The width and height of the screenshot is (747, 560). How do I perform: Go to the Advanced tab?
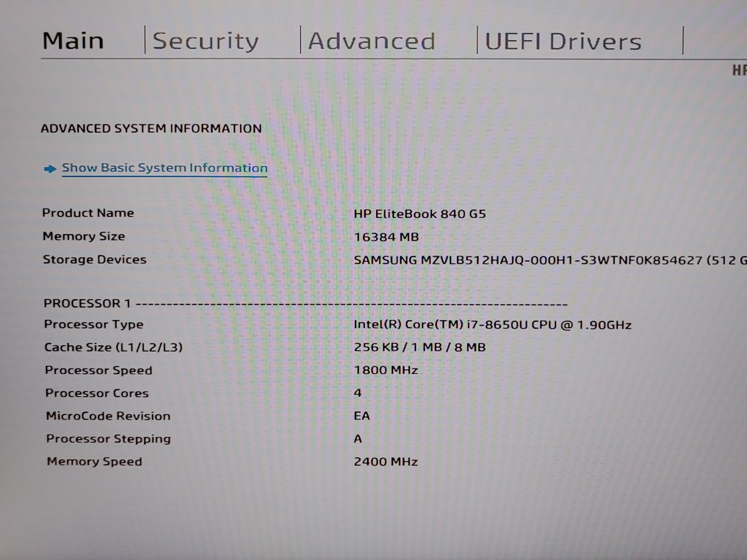[371, 41]
